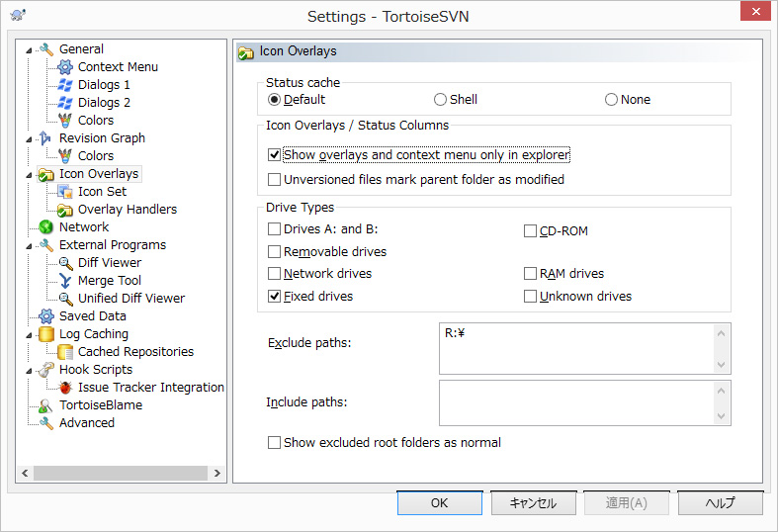Check Drives A: and B: option
The height and width of the screenshot is (532, 778).
(275, 228)
